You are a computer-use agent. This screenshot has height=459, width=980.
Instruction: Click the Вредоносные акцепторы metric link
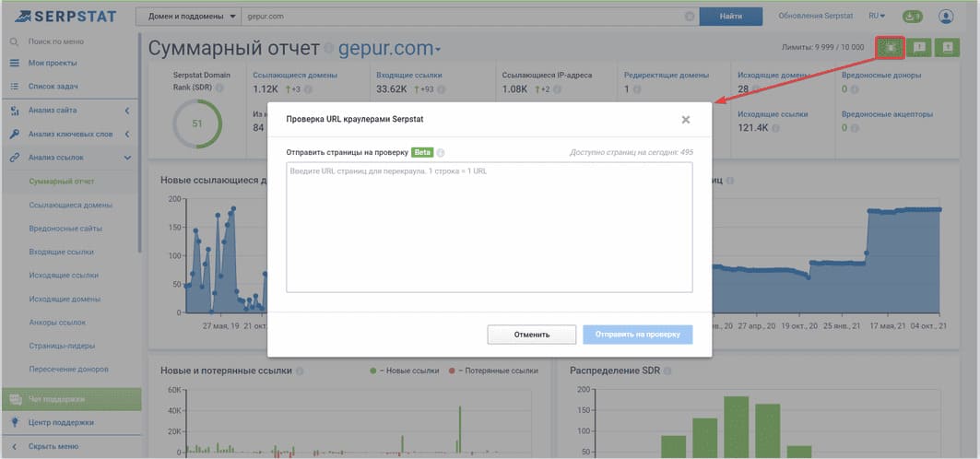click(888, 114)
